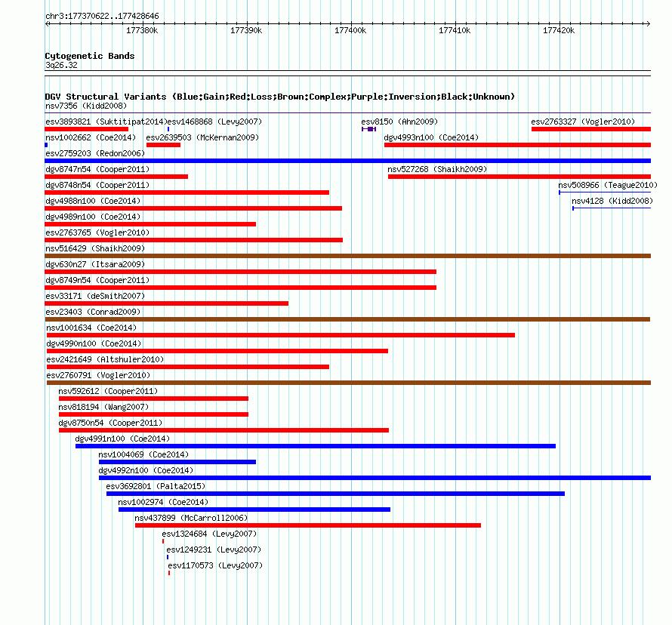Open the dgv8747n54 (Cooper2011) label
Screen dimensions: 672x625
click(x=97, y=169)
